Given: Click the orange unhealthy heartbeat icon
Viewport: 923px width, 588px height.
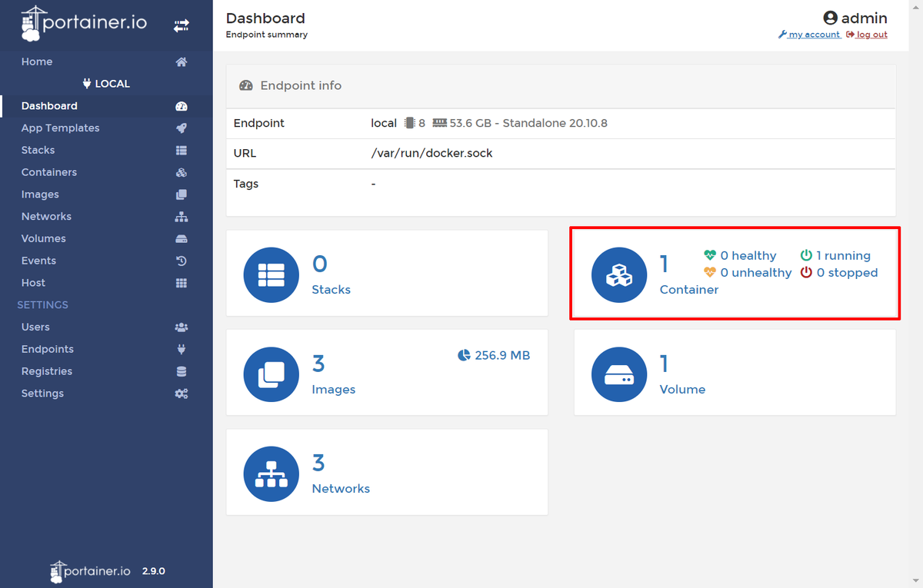Looking at the screenshot, I should pyautogui.click(x=710, y=272).
